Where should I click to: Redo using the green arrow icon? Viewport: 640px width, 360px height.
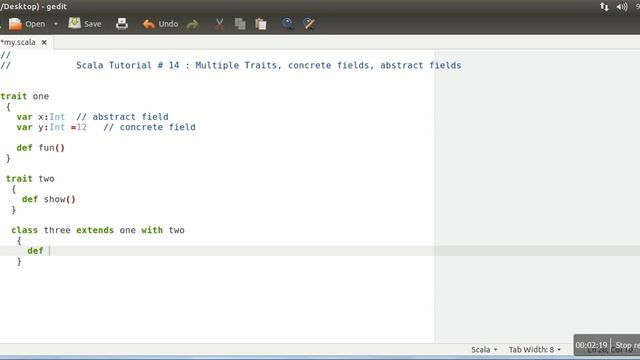coord(193,24)
